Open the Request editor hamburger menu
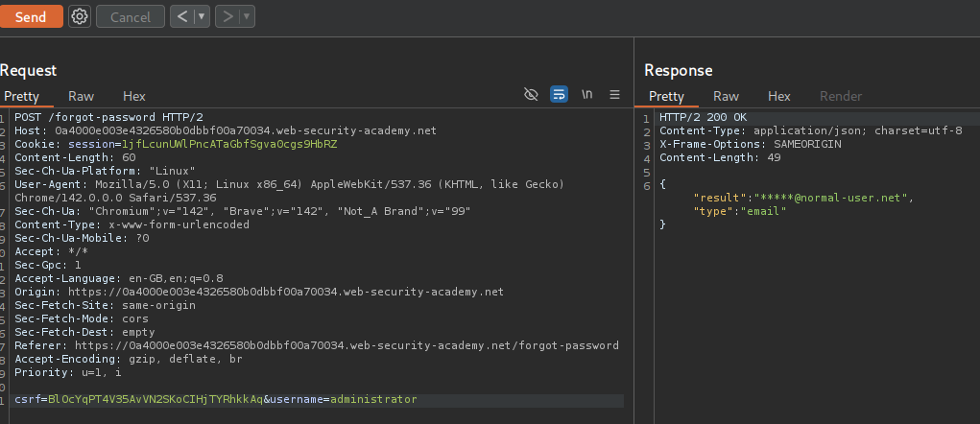Viewport: 980px width, 424px height. (615, 94)
